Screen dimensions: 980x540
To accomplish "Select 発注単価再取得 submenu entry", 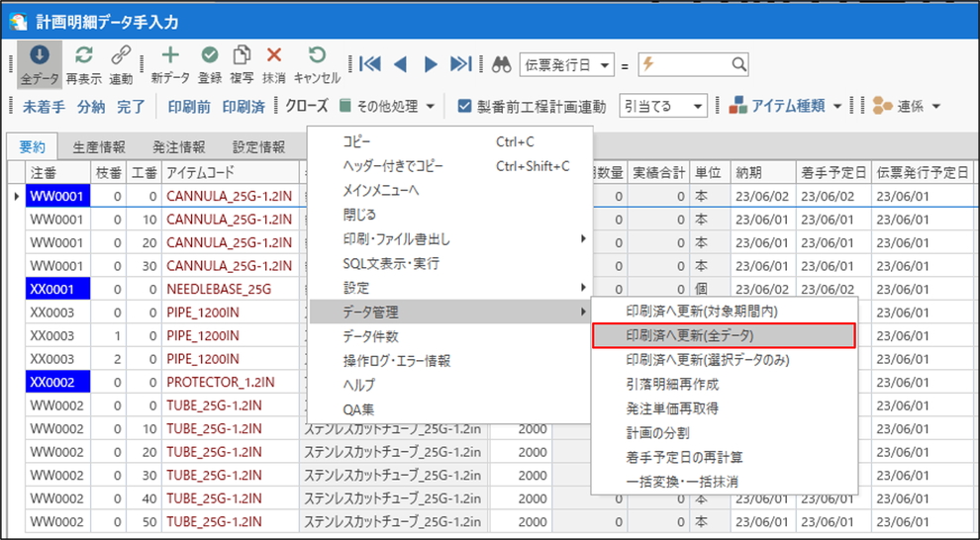I will 725,408.
